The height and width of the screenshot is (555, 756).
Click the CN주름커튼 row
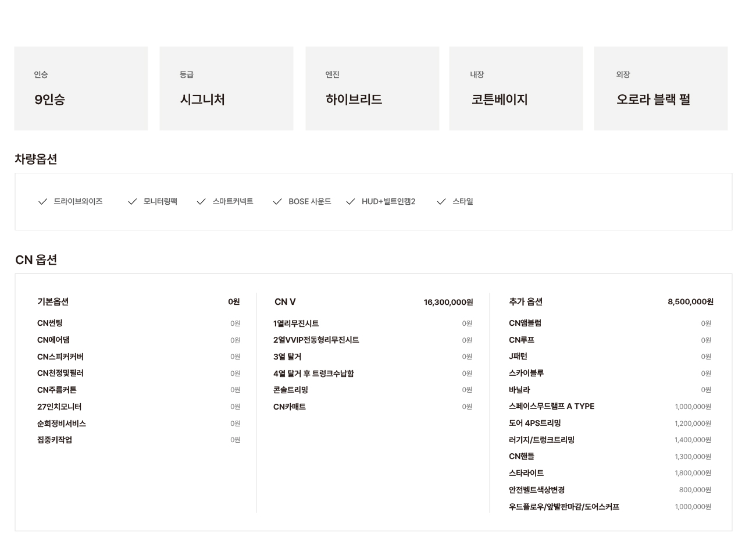(138, 390)
